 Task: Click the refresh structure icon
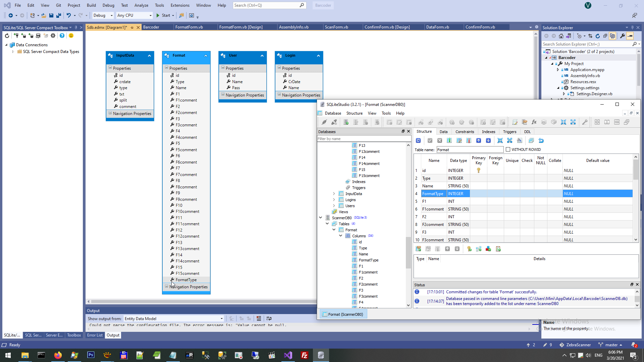(x=418, y=140)
